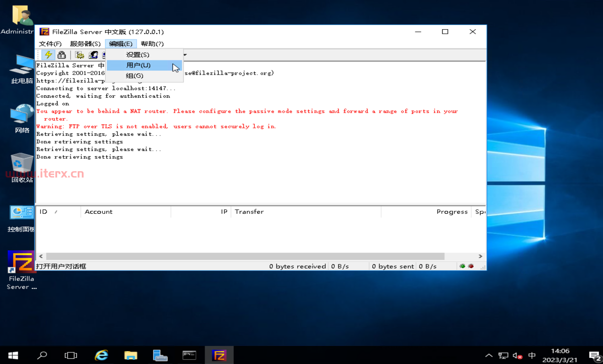Launch Internet Explorer from the taskbar
Image resolution: width=603 pixels, height=364 pixels.
tap(101, 355)
